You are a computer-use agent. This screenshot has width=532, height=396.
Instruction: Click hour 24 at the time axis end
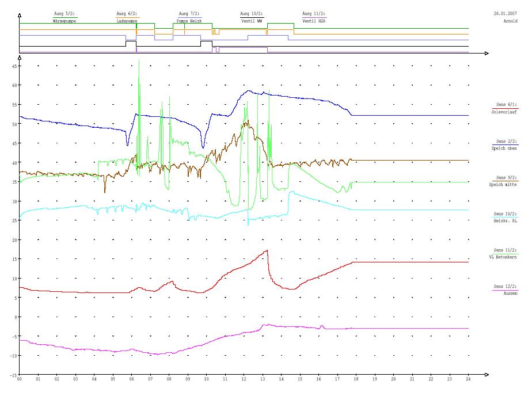tap(468, 379)
